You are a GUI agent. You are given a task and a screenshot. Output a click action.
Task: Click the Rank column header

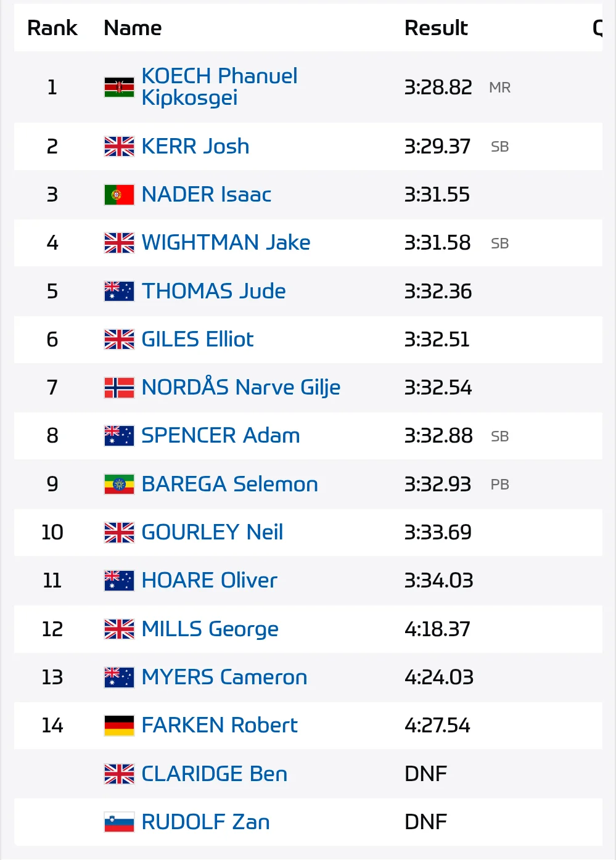[x=52, y=28]
